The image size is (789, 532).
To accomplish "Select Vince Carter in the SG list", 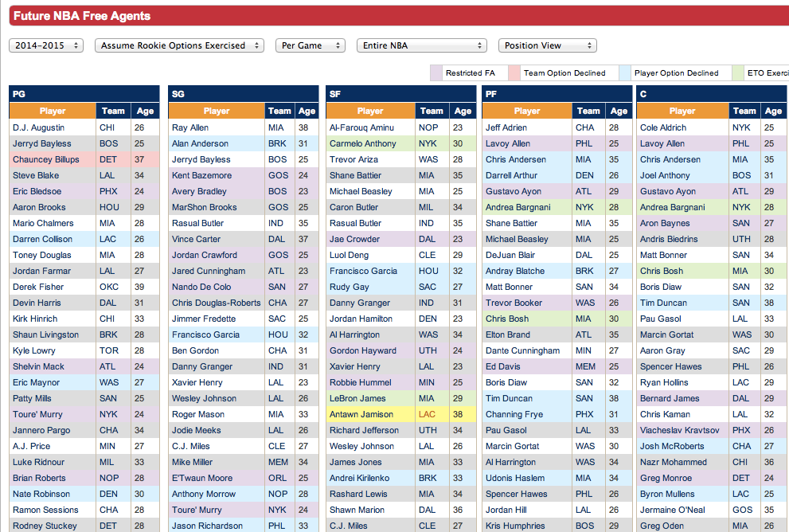I will tap(196, 239).
